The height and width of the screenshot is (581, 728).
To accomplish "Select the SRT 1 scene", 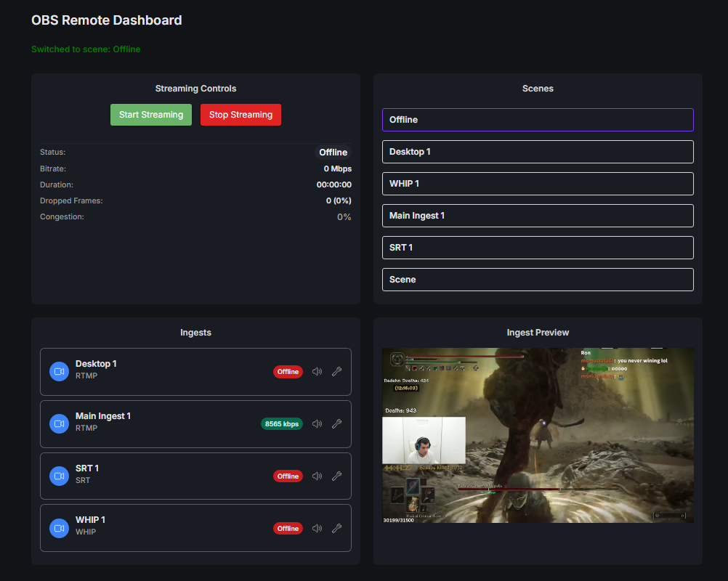I will [x=538, y=247].
